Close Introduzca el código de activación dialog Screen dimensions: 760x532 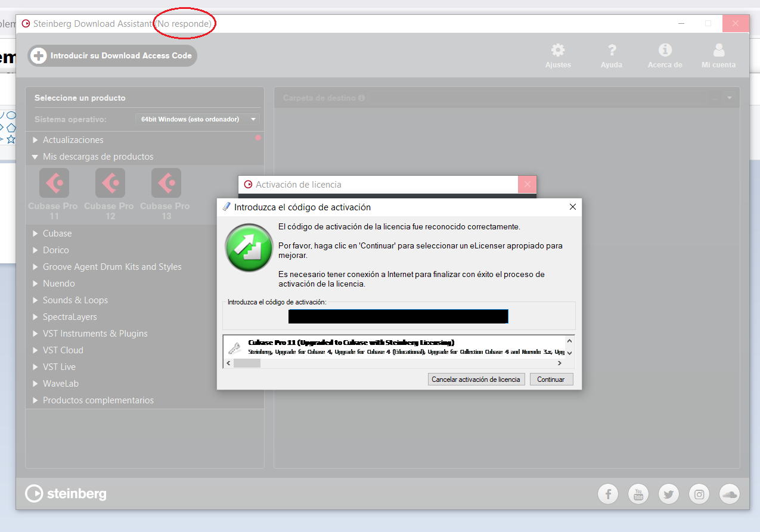pos(572,207)
